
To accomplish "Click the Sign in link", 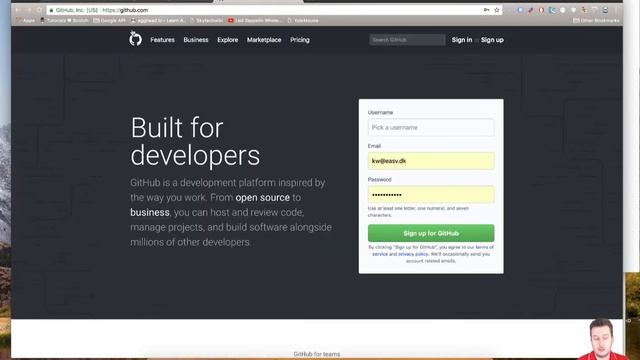I will tap(462, 40).
